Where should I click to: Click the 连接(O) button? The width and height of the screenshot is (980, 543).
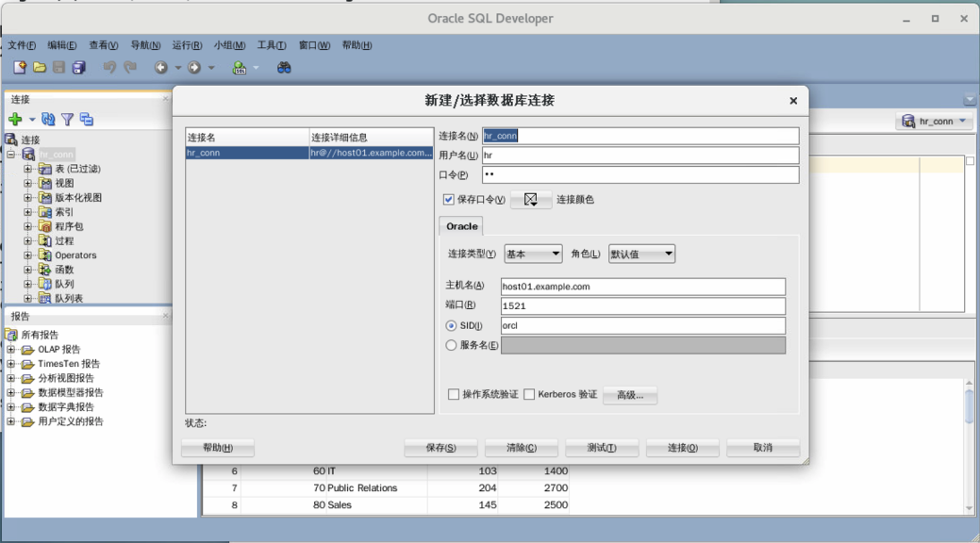(683, 448)
